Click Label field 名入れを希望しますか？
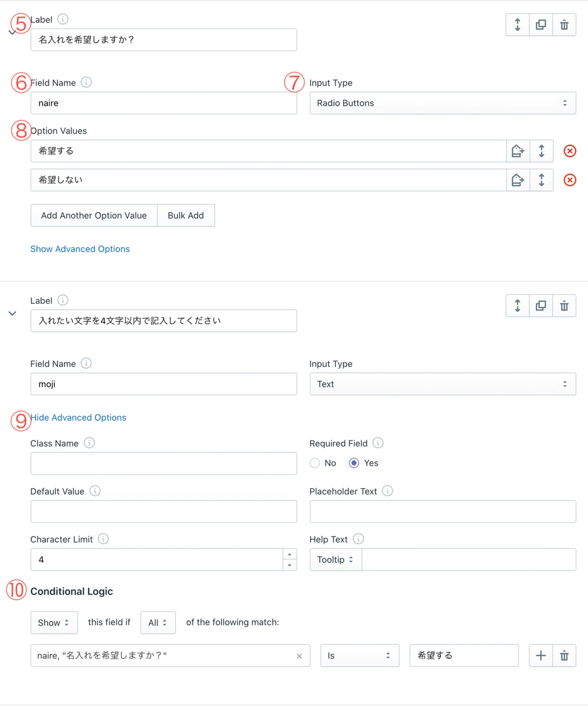The width and height of the screenshot is (588, 706). (x=164, y=40)
